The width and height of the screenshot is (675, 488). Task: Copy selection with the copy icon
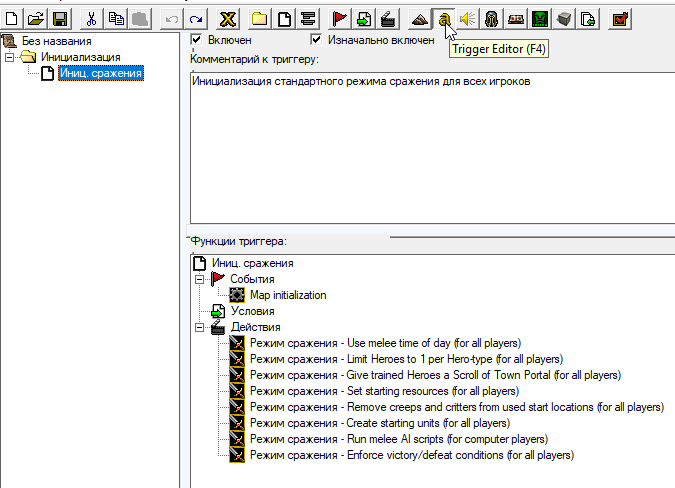coord(116,19)
